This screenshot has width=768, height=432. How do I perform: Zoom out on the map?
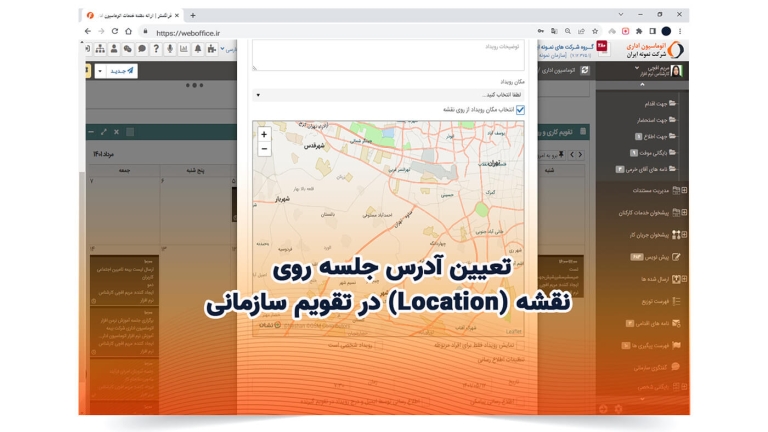(x=264, y=148)
